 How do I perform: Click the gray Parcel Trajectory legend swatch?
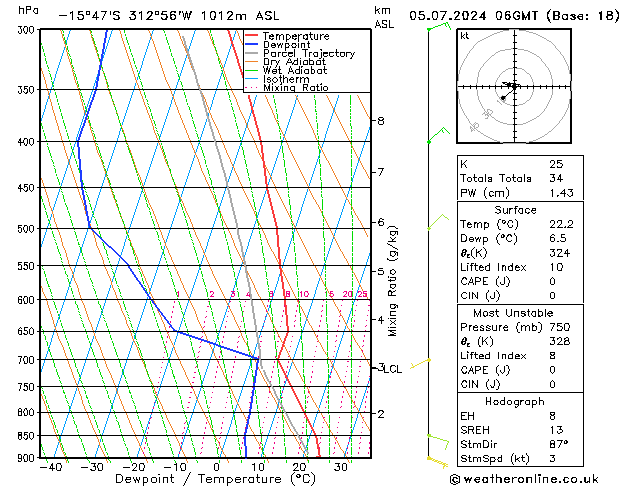pyautogui.click(x=252, y=53)
